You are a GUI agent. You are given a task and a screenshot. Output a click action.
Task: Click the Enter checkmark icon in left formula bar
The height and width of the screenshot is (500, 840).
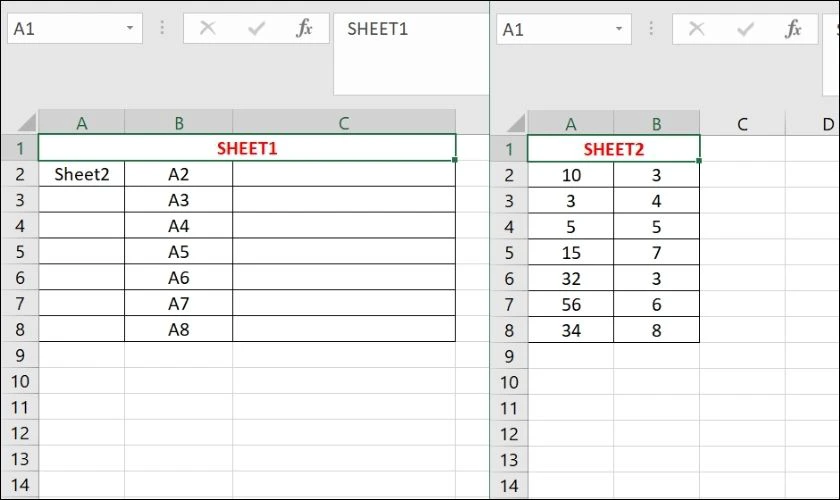point(257,28)
